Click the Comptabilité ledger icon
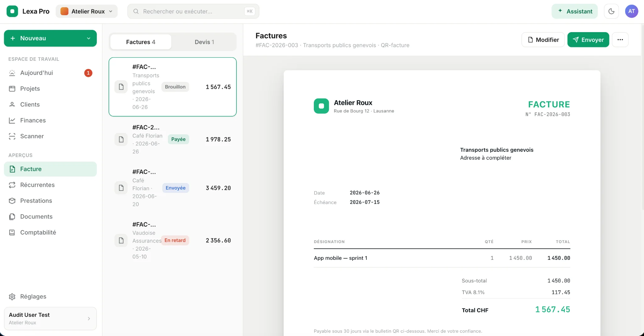Screen dimensions: 644x336 pos(12,232)
